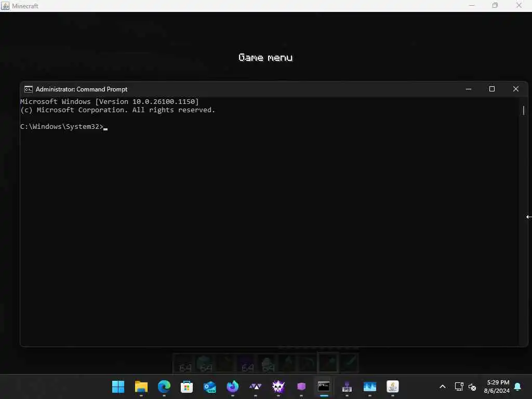This screenshot has height=399, width=532.
Task: Open the clock and date flyout
Action: tap(497, 387)
